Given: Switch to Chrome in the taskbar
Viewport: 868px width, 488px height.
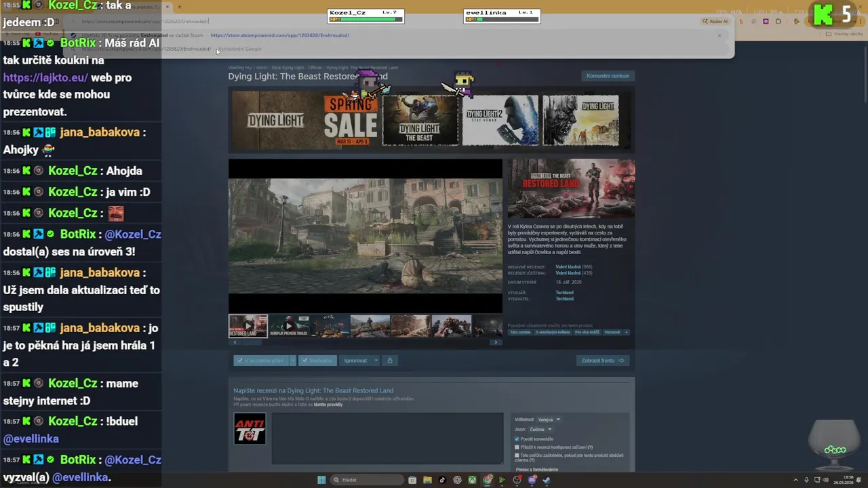Looking at the screenshot, I should [x=487, y=480].
